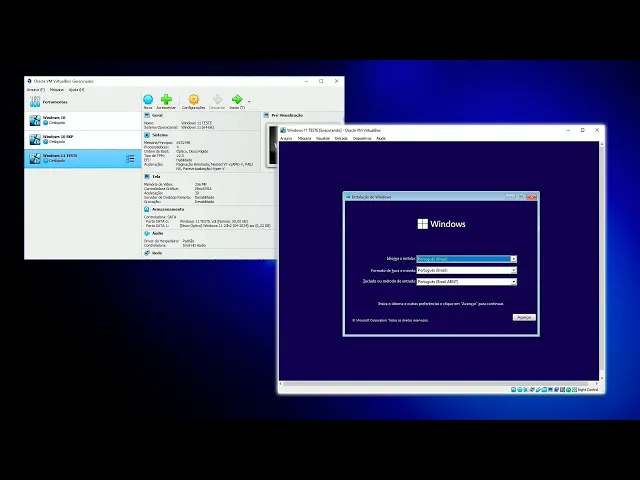Click the VirtualBox Manager title bar icon
The width and height of the screenshot is (640, 480).
click(x=29, y=81)
